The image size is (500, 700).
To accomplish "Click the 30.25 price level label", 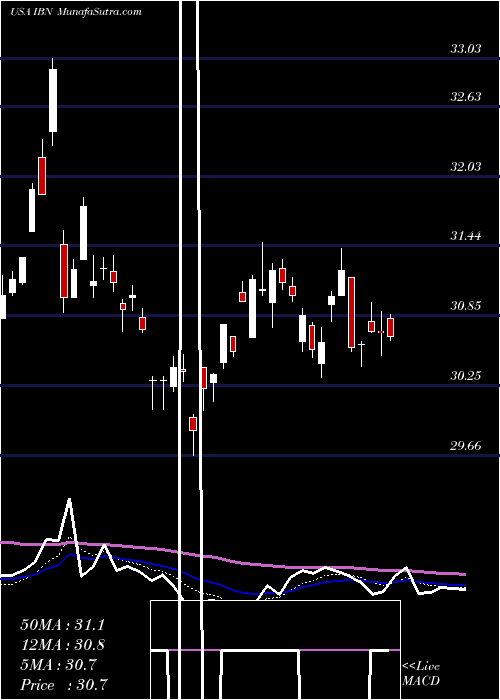I will point(466,375).
